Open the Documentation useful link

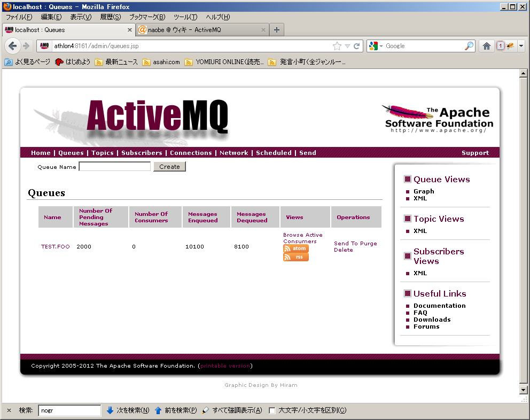pos(439,306)
